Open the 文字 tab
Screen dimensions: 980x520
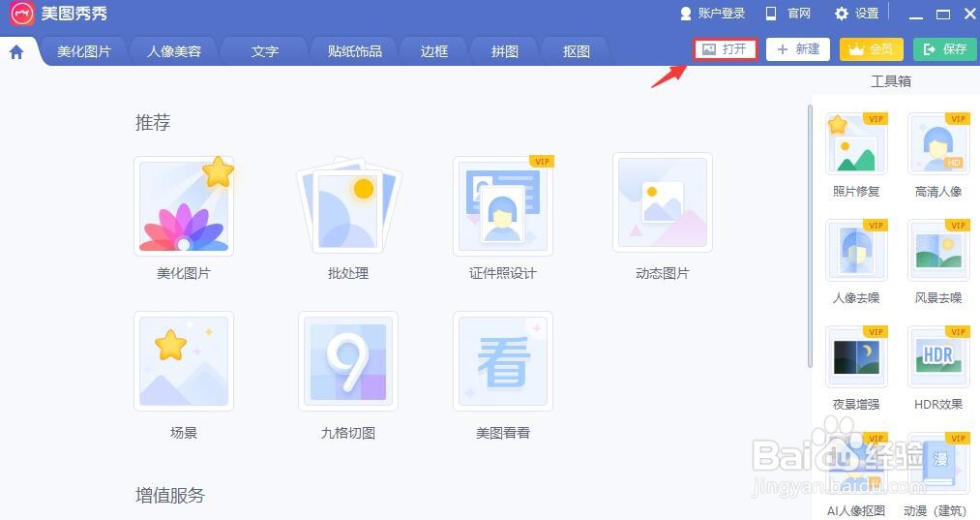click(264, 51)
